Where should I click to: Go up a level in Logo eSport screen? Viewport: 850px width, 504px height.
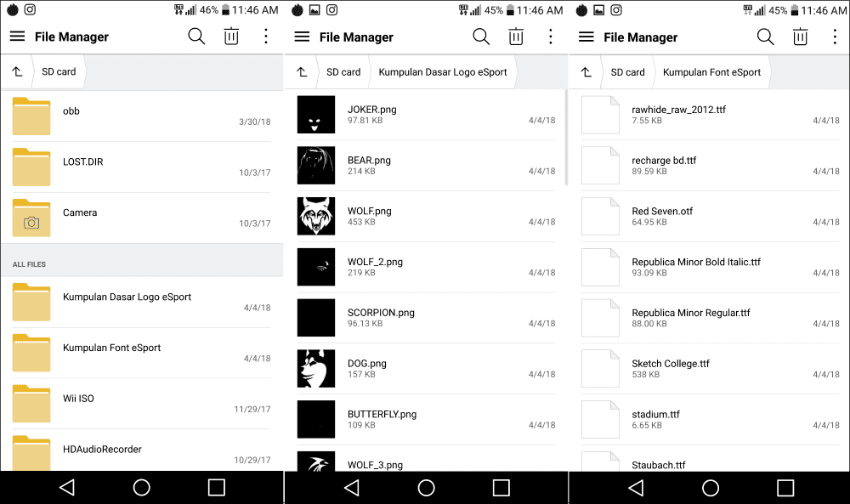coord(302,72)
